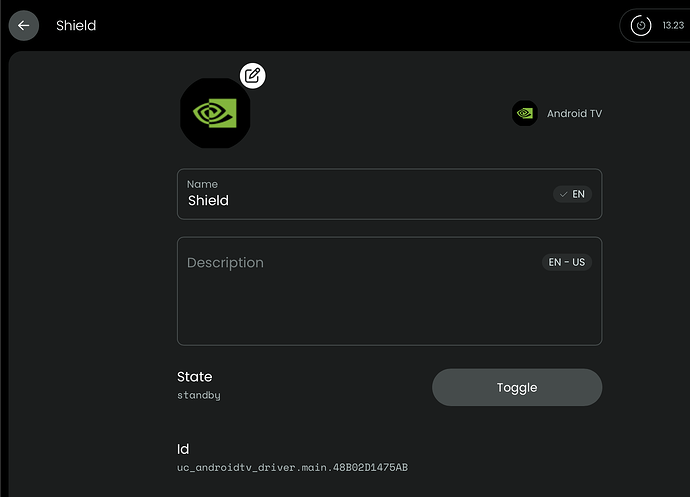Image resolution: width=690 pixels, height=497 pixels.
Task: Click the large Nvidia Shield logo
Action: point(215,113)
